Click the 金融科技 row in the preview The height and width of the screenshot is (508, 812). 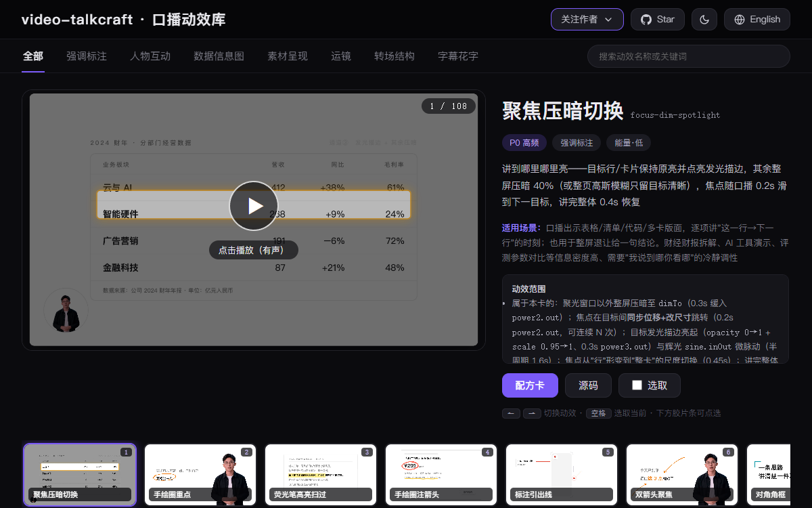pyautogui.click(x=254, y=268)
